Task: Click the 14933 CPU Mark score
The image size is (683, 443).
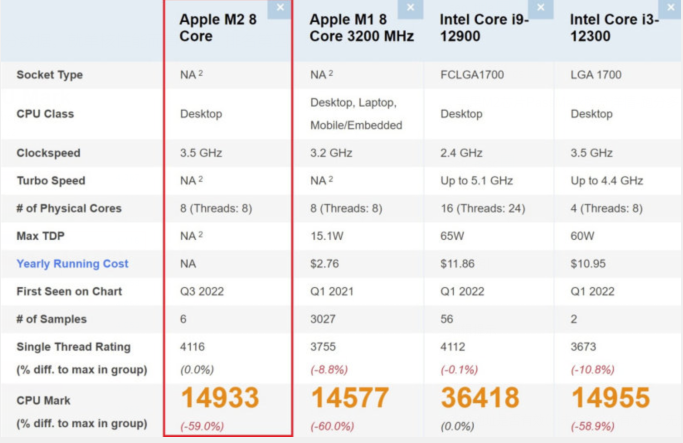Action: click(x=220, y=398)
